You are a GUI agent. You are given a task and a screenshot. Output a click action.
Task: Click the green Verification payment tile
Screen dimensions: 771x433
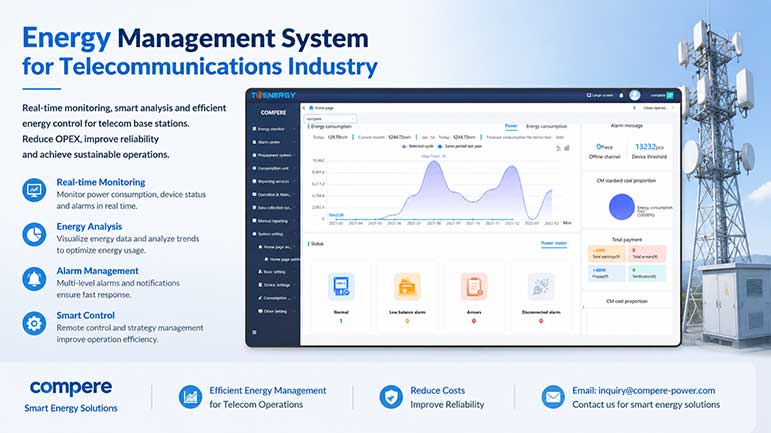point(648,273)
